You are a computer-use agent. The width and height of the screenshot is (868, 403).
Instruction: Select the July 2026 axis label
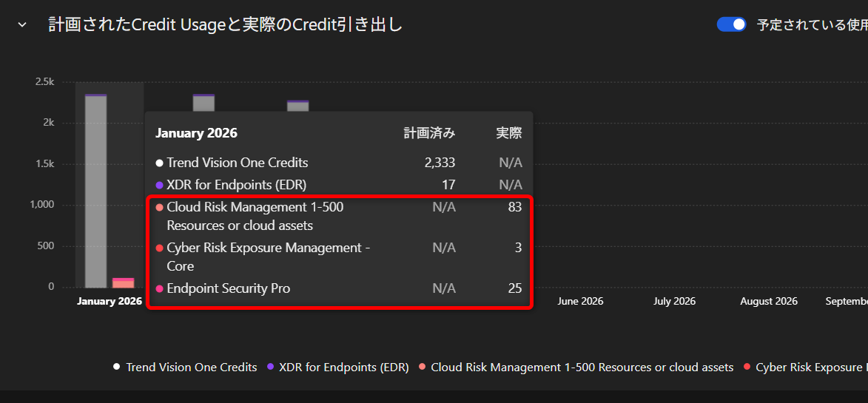(x=674, y=301)
